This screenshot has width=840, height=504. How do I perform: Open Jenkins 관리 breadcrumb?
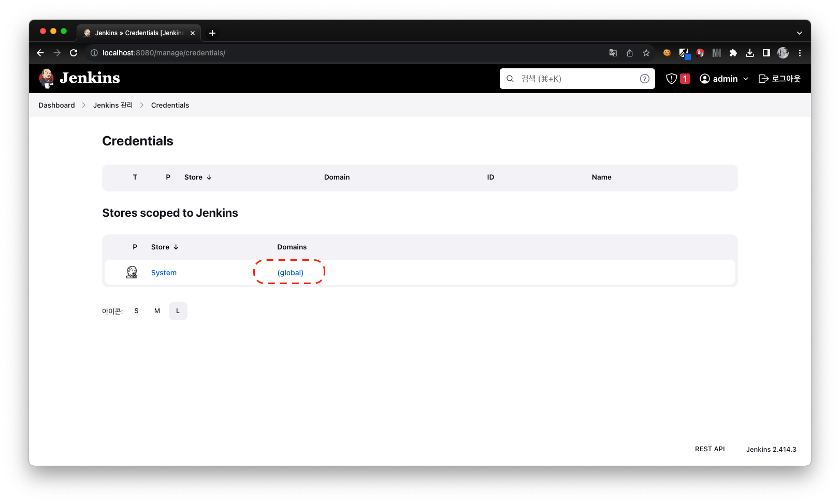pyautogui.click(x=113, y=105)
